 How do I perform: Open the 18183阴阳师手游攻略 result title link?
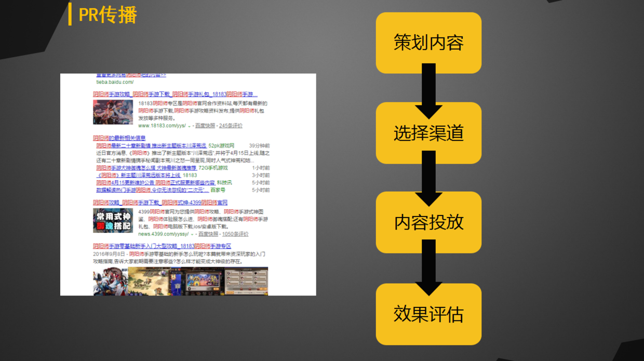[175, 95]
